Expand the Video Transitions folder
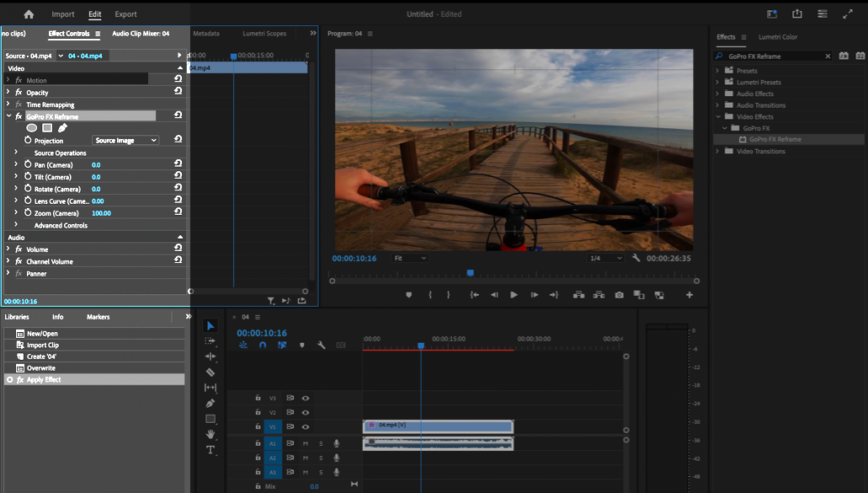Viewport: 868px width, 493px height. click(717, 152)
